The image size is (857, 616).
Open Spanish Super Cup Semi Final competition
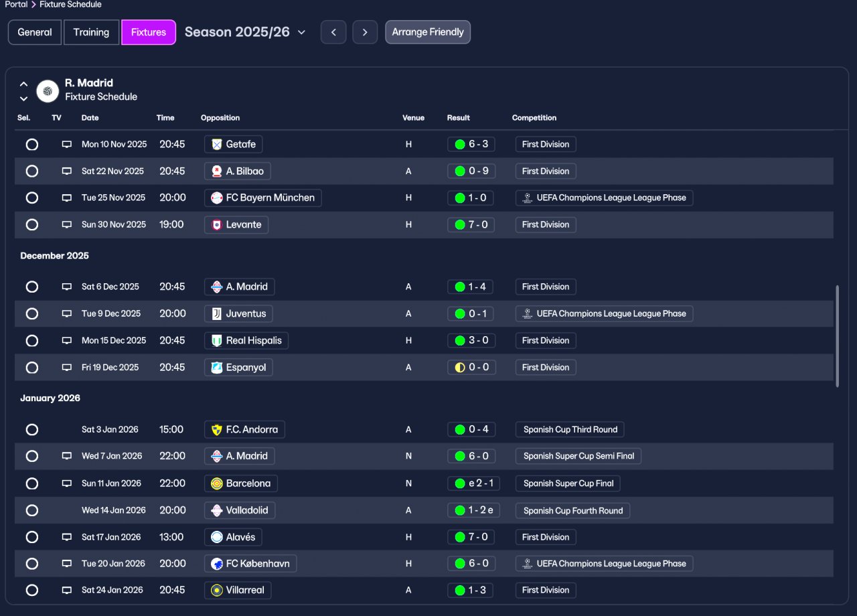coord(578,456)
